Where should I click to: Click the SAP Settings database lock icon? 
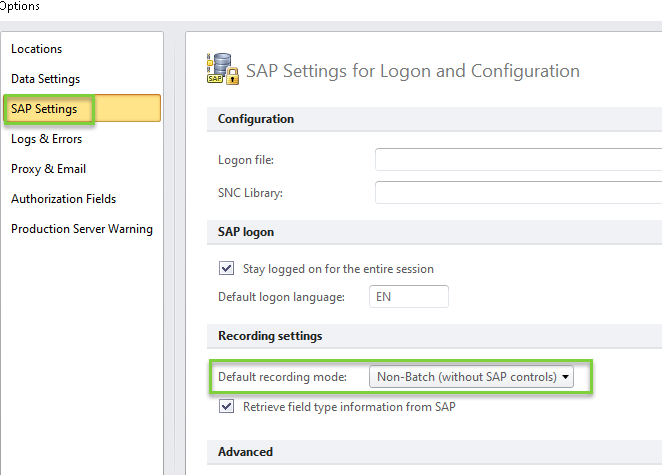point(222,69)
